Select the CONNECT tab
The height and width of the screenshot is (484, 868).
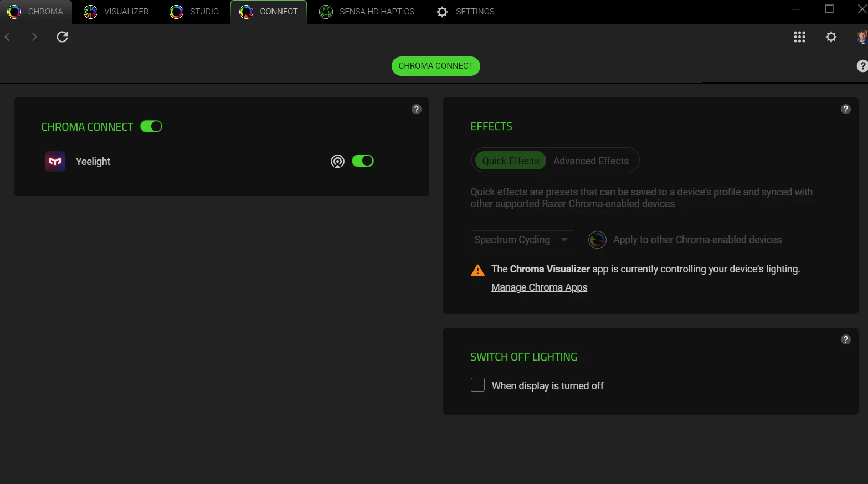point(269,12)
